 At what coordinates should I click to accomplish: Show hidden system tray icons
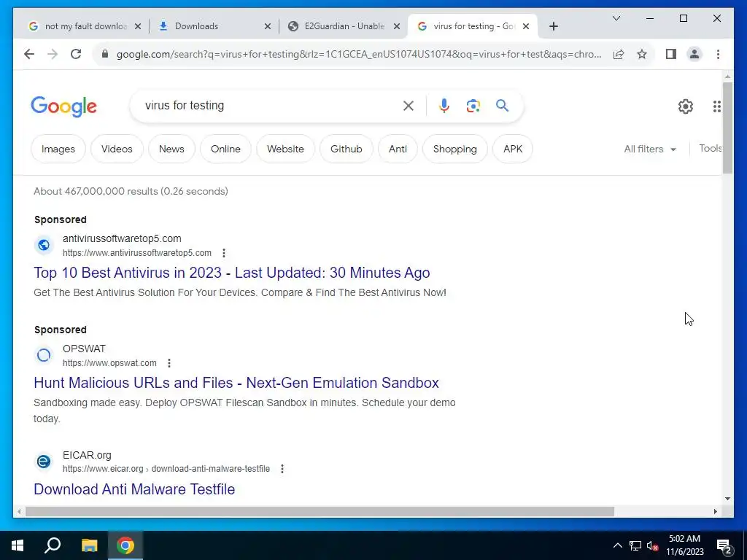[x=617, y=545]
